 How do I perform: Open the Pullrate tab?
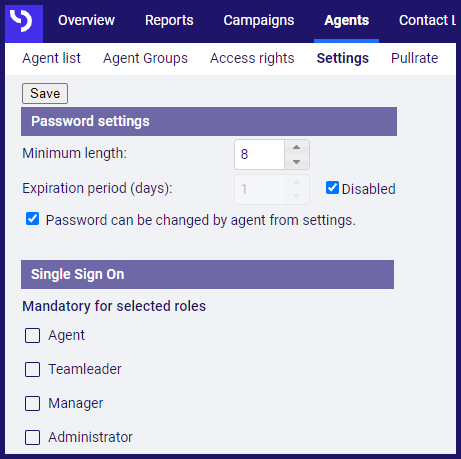click(x=414, y=58)
